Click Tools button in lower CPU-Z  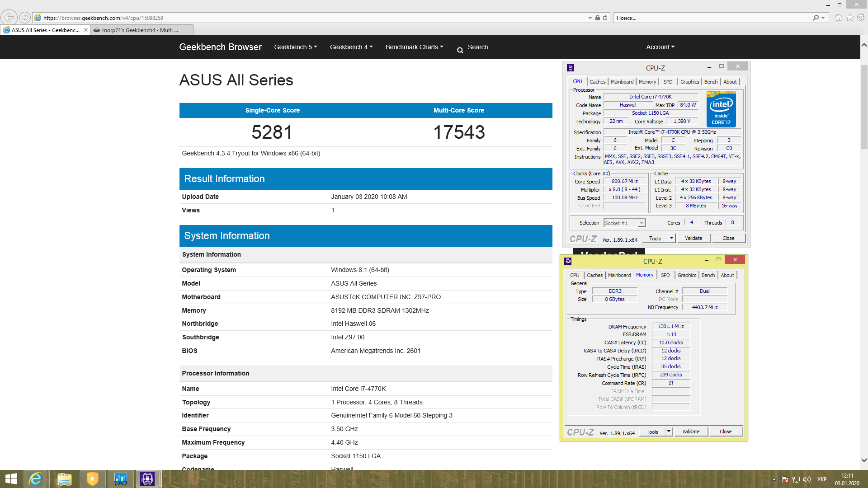tap(652, 432)
